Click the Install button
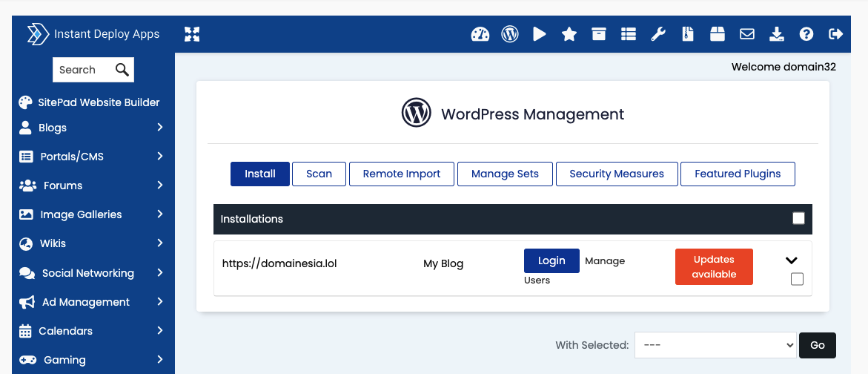Screen dimensions: 868x374 [260, 174]
